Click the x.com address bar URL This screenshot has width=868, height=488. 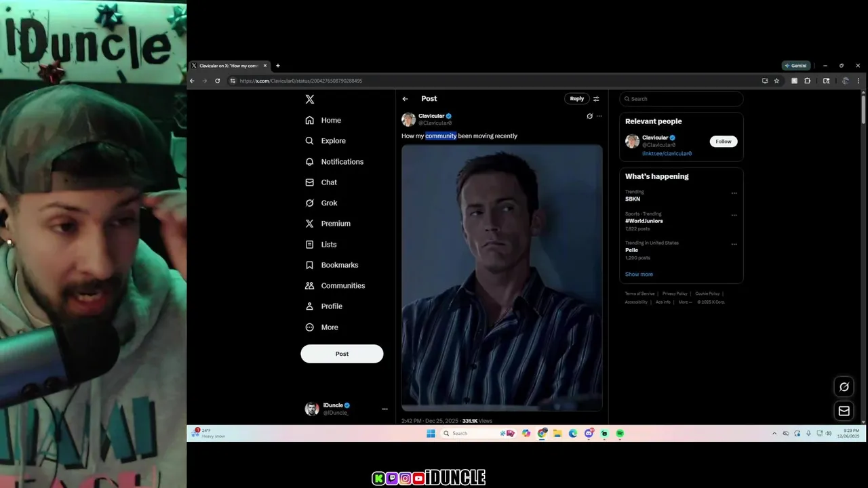301,81
